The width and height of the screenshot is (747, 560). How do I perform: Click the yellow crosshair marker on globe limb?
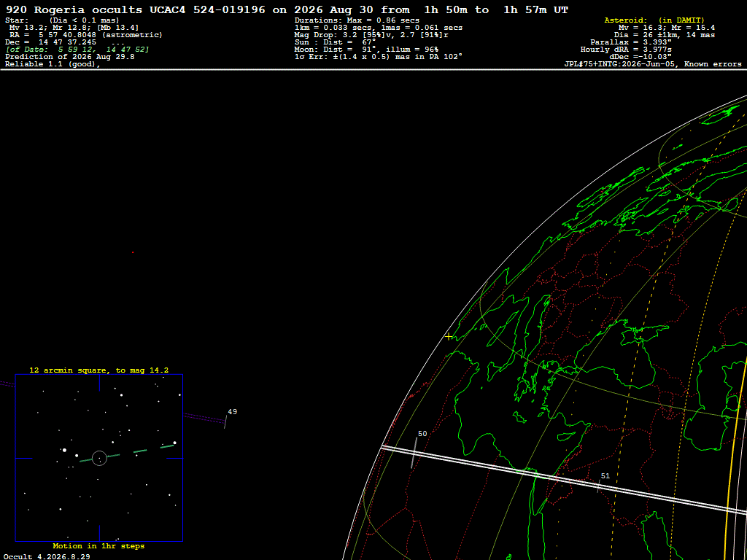(x=449, y=337)
